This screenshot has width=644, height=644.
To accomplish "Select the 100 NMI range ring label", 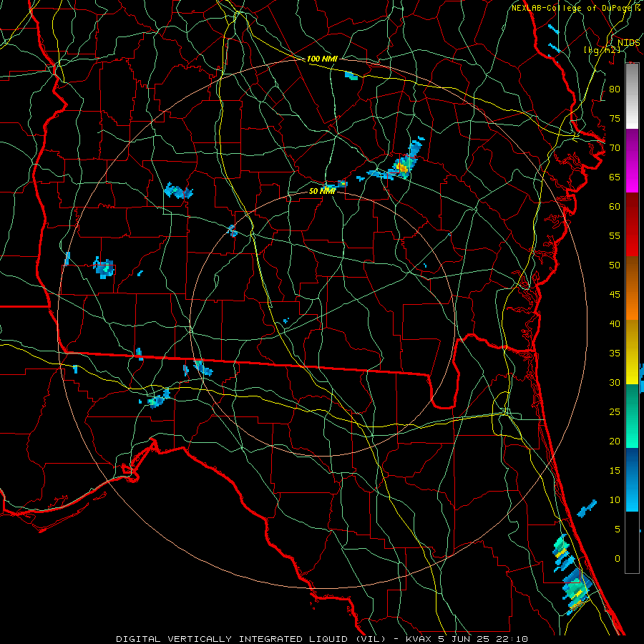I will (x=322, y=59).
